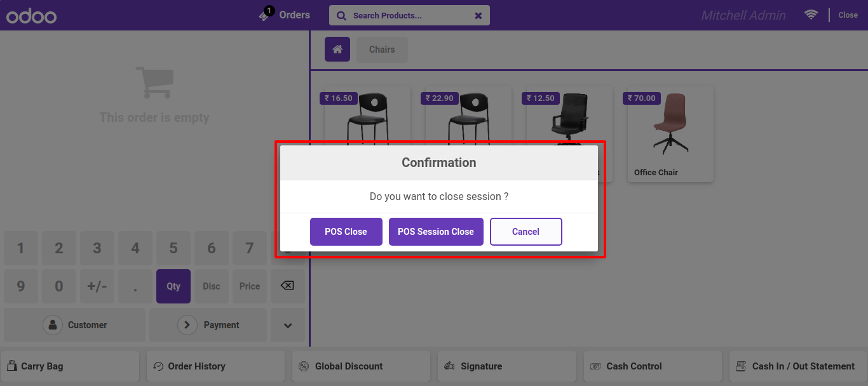Open Order History from bottom bar

point(215,366)
